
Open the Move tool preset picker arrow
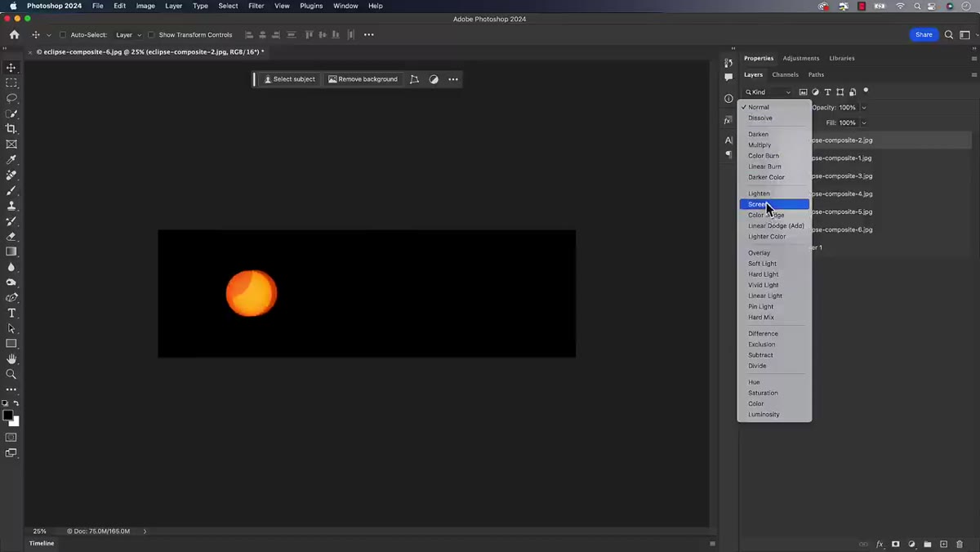click(x=49, y=35)
